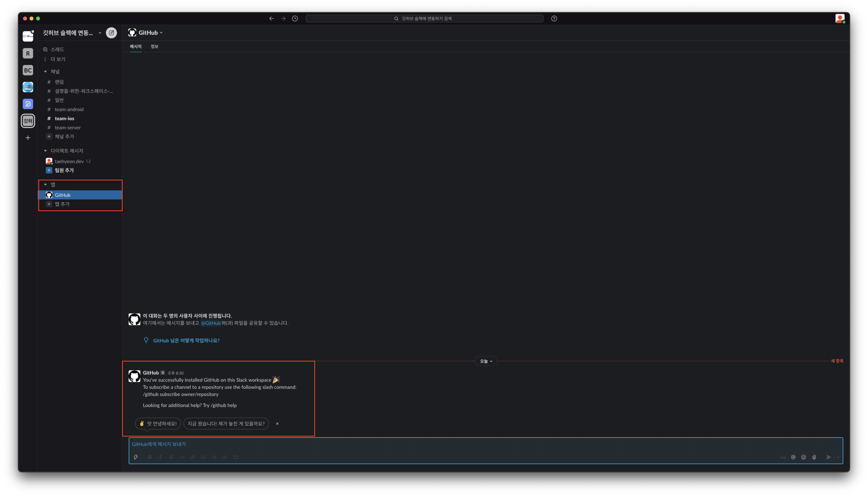Screen dimensions: 868x496
Task: Open the team-ios channel
Action: (64, 118)
